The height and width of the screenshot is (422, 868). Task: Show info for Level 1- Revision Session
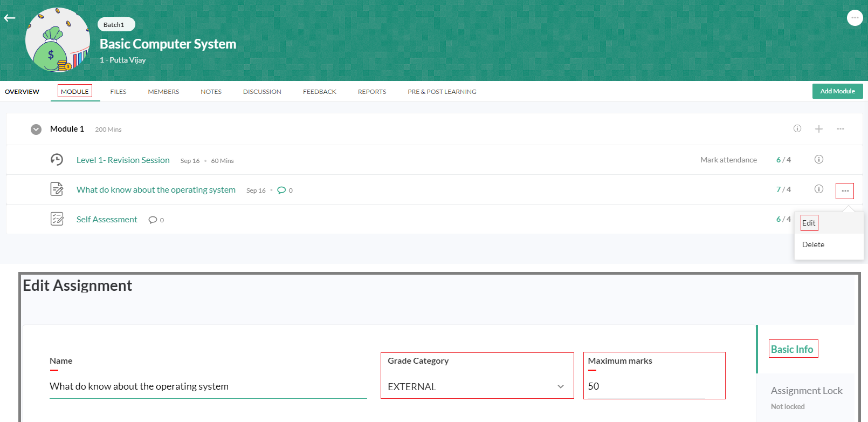(819, 159)
